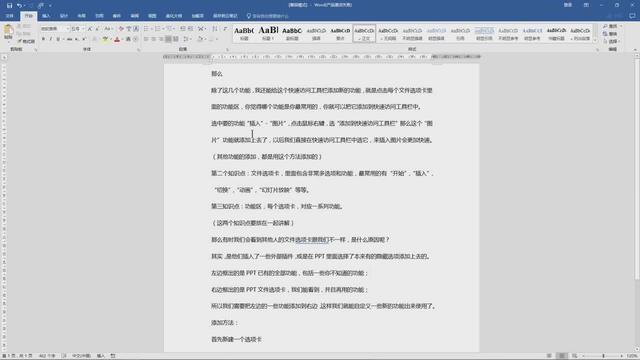Click the Character Shading icon
Viewport: 640px width, 360px height.
[128, 39]
